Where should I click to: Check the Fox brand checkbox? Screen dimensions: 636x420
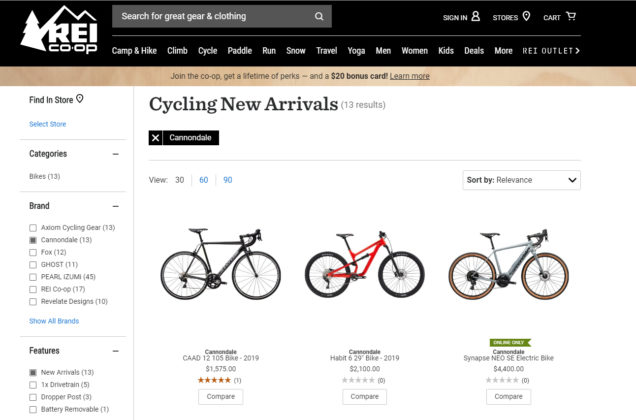coord(33,252)
